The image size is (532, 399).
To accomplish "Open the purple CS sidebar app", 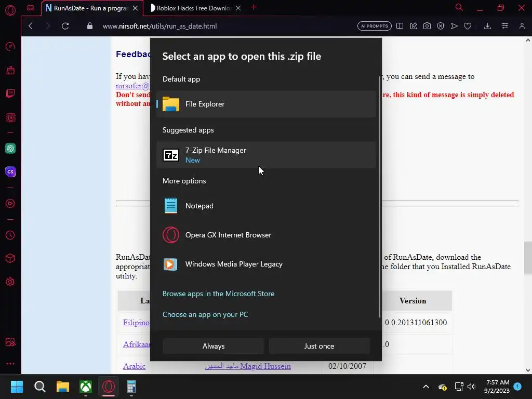I will (x=10, y=171).
